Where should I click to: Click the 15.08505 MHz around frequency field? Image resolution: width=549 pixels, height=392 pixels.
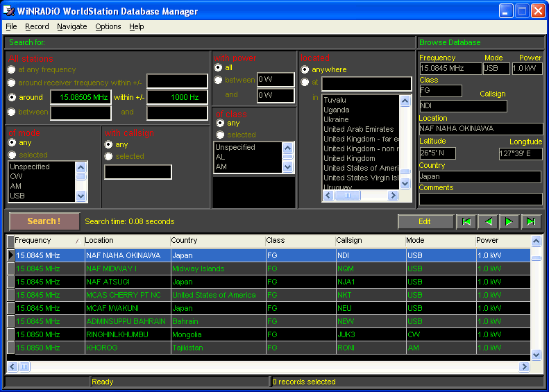[x=81, y=97]
